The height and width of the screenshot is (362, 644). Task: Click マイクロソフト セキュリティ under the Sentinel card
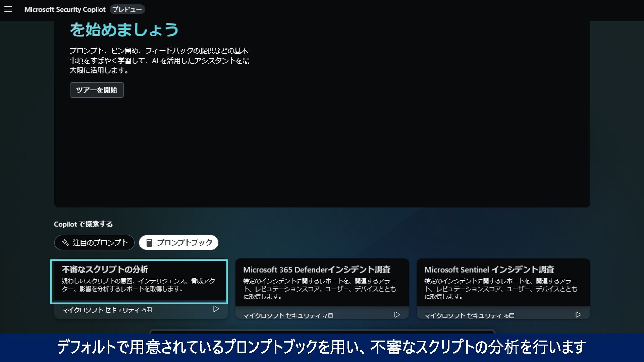pos(463,316)
